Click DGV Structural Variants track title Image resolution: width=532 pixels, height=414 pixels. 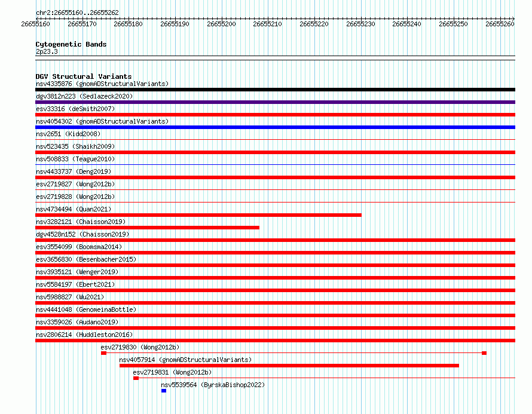84,76
